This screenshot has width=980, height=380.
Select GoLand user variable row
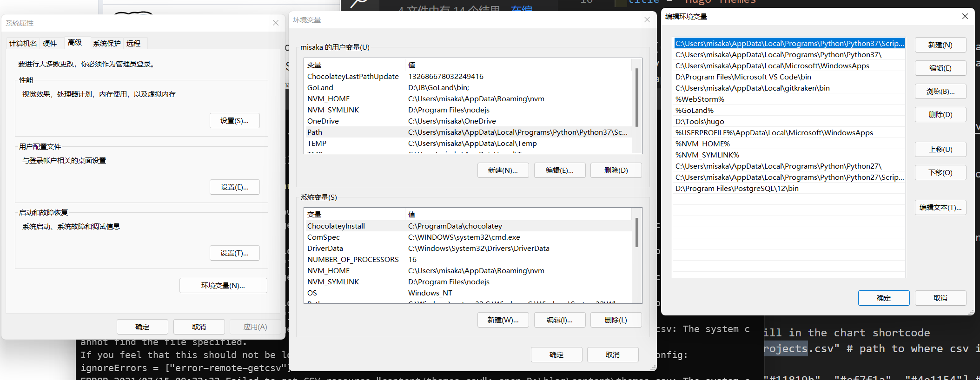pos(468,88)
